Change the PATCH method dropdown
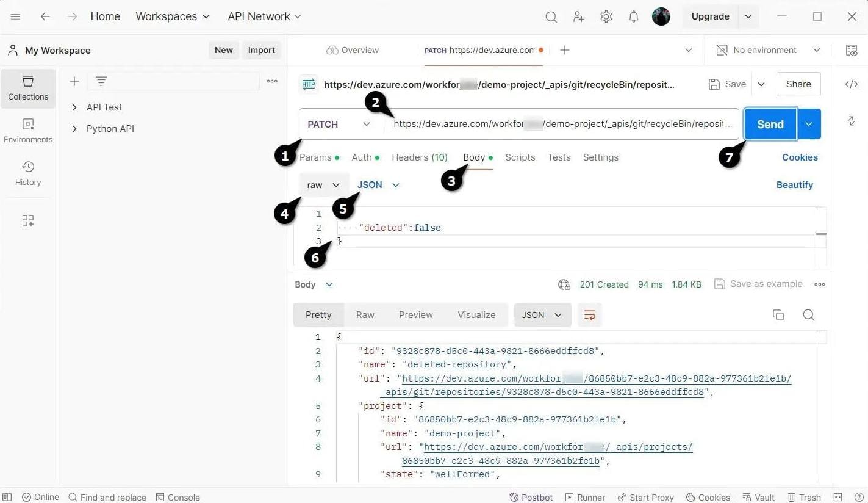The image size is (868, 503). (x=340, y=124)
